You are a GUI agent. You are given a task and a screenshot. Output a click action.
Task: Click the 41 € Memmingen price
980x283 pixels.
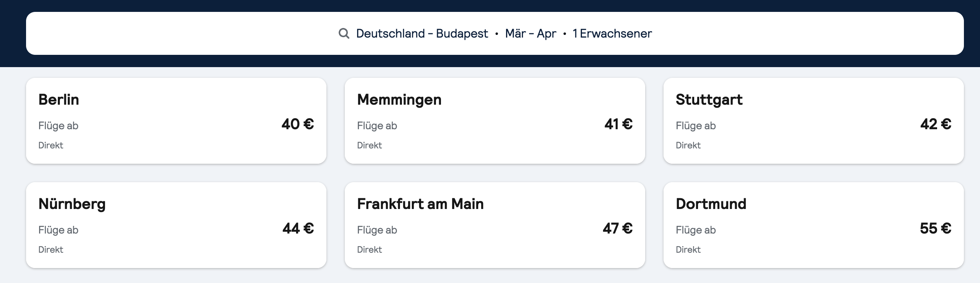pyautogui.click(x=618, y=124)
